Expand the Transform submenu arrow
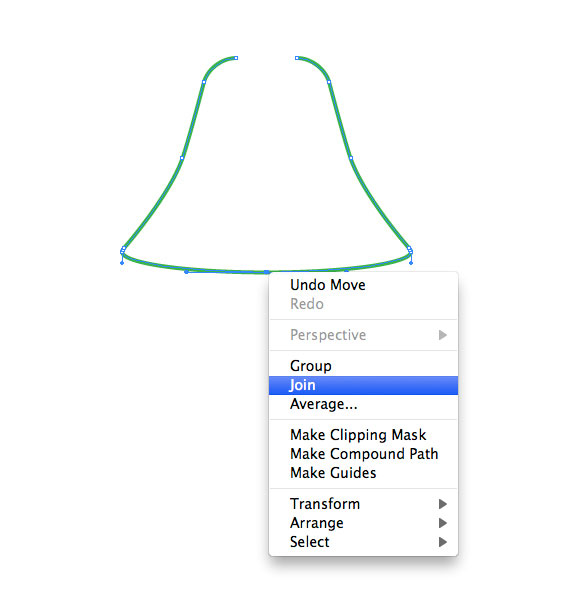Image resolution: width=580 pixels, height=600 pixels. [x=443, y=504]
